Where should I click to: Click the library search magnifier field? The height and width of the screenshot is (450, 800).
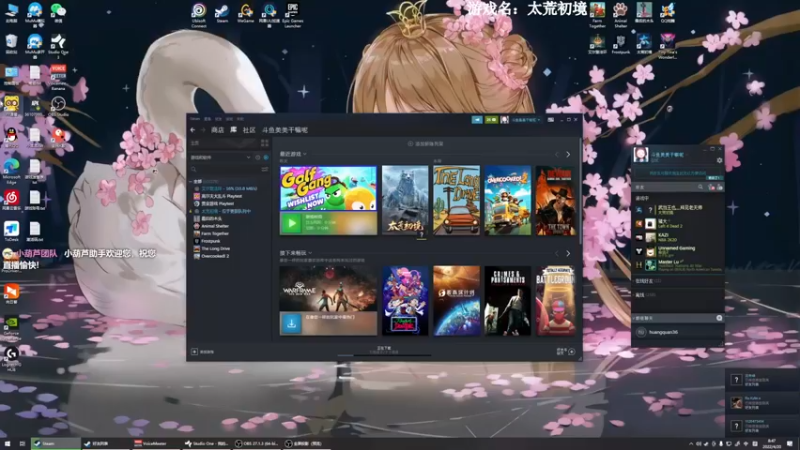224,169
